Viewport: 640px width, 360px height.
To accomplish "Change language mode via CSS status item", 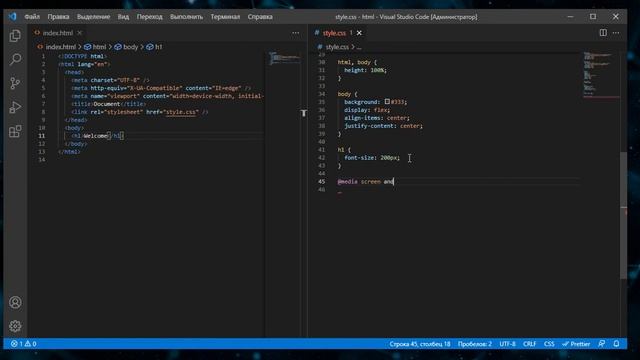I will 549,344.
